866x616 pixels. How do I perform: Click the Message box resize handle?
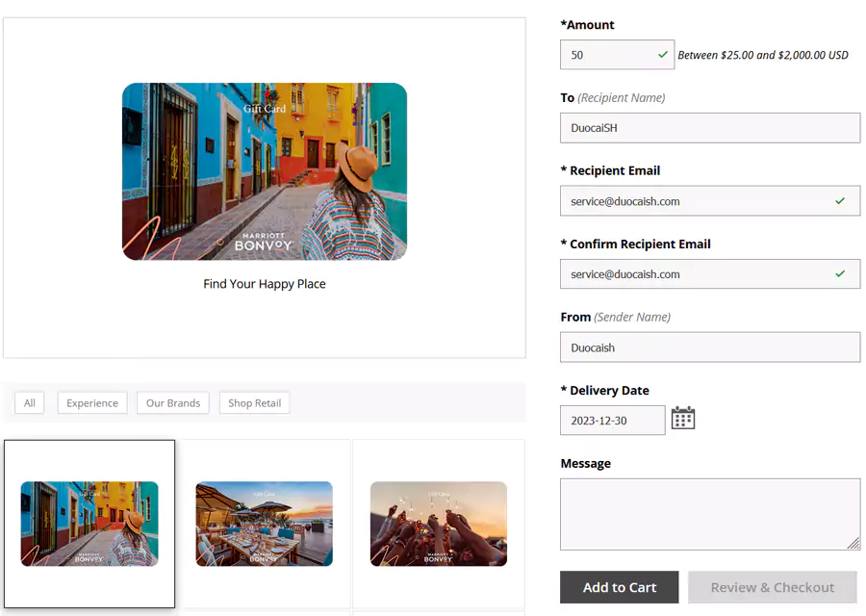(x=853, y=544)
